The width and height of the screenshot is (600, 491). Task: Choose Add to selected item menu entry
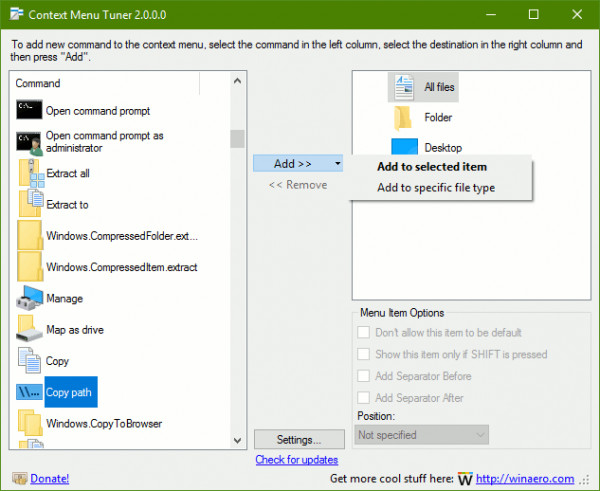pyautogui.click(x=432, y=167)
